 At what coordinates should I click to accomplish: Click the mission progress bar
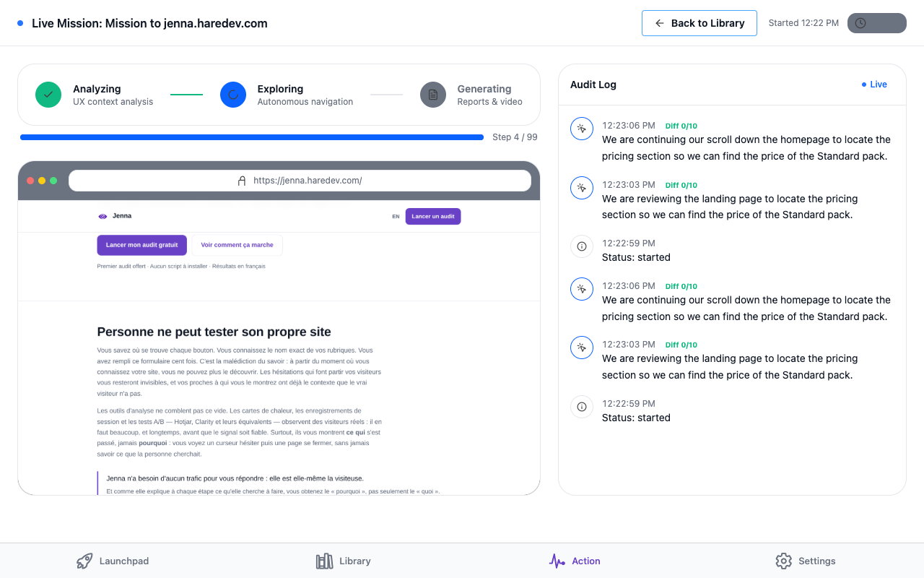point(252,137)
